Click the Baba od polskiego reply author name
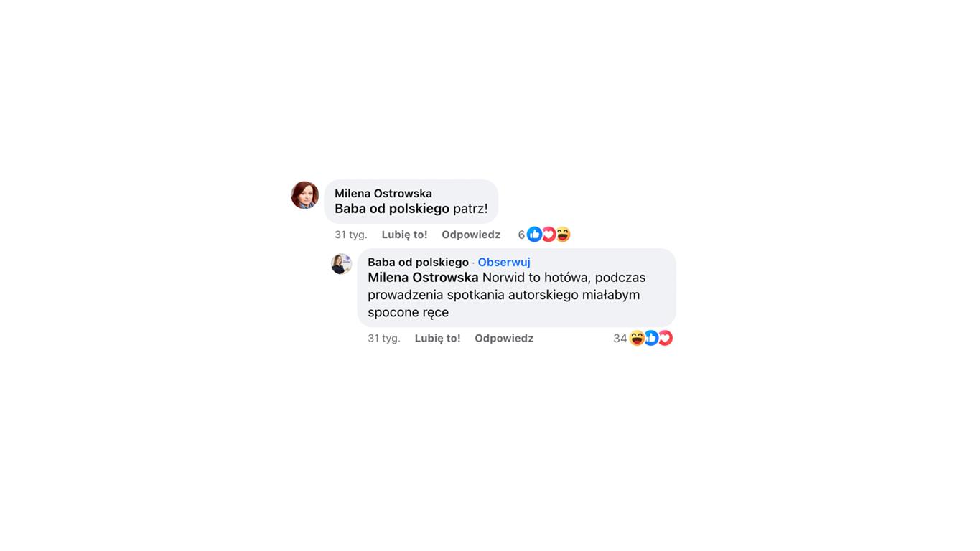Viewport: 980px width, 551px height. click(x=418, y=262)
